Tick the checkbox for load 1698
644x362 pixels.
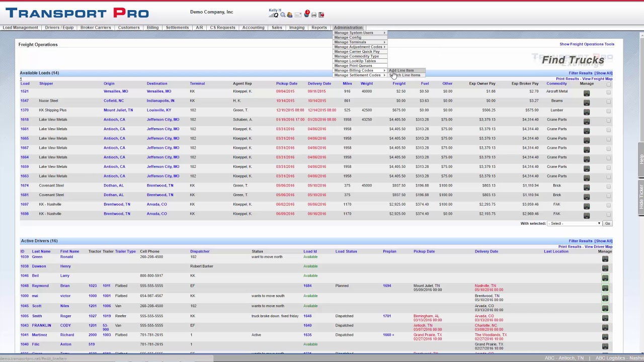pyautogui.click(x=609, y=215)
